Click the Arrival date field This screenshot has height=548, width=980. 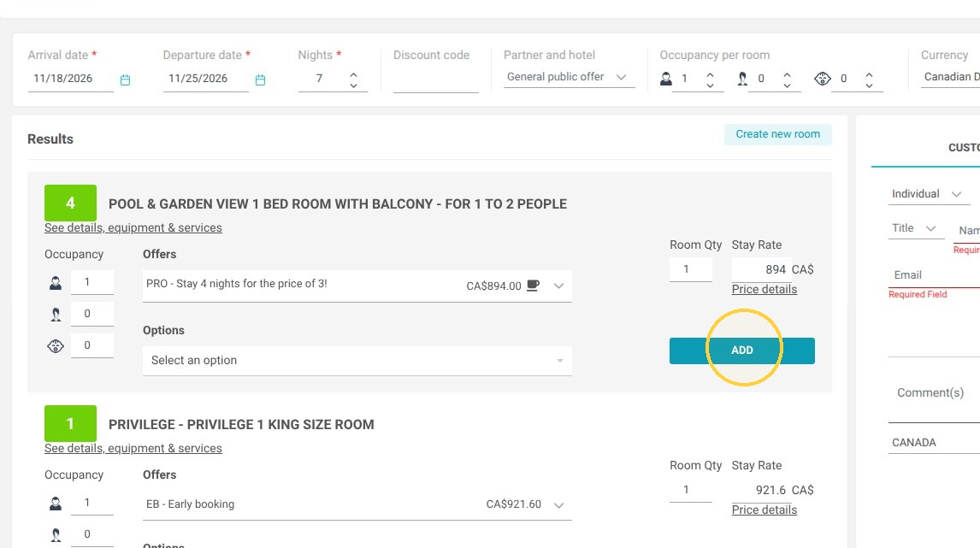pyautogui.click(x=71, y=79)
